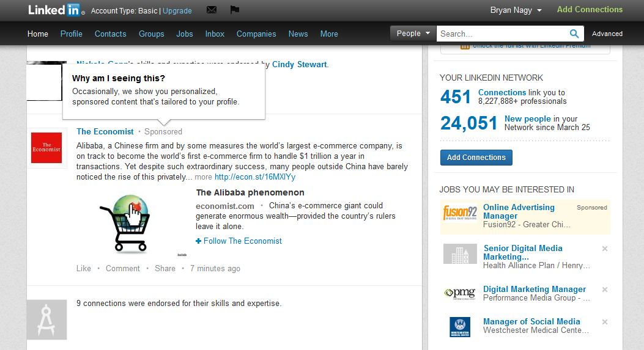Expand the article with the more link
Screen dimensions: 644x350
coord(204,177)
